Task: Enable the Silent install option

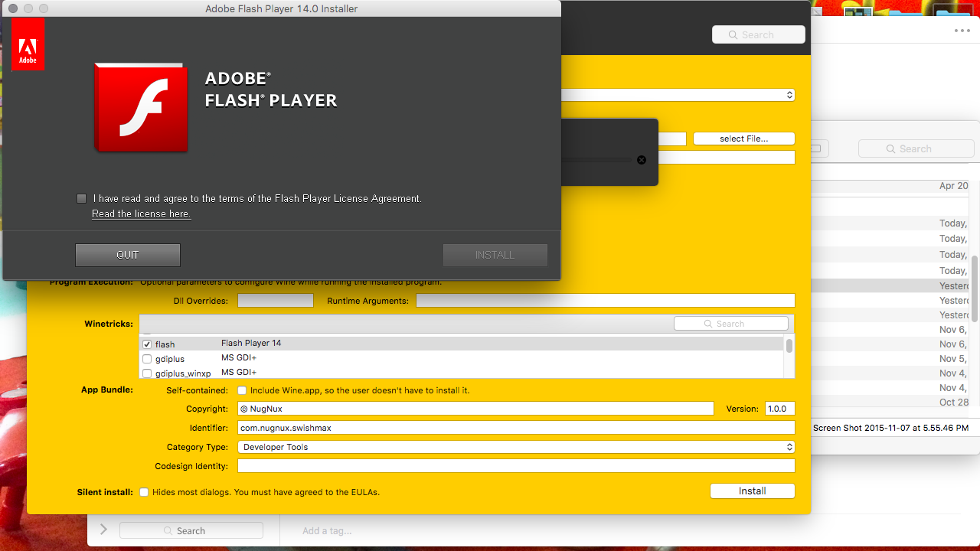Action: point(143,492)
